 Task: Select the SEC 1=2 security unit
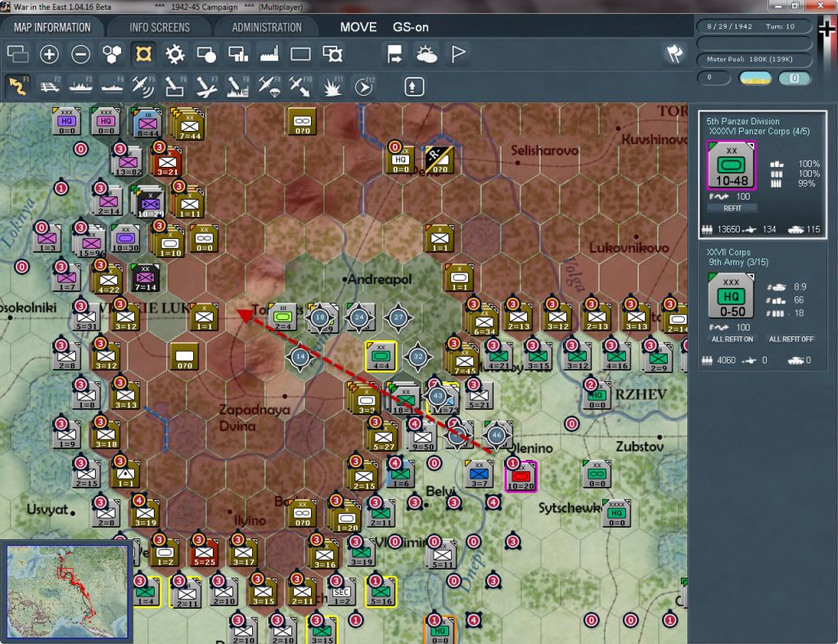pyautogui.click(x=341, y=592)
